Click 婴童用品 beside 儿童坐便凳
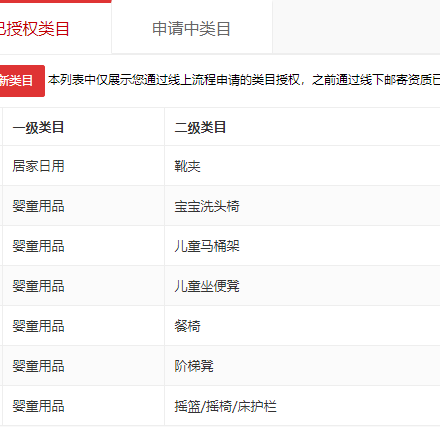Viewport: 440px width, 427px height. (x=38, y=286)
